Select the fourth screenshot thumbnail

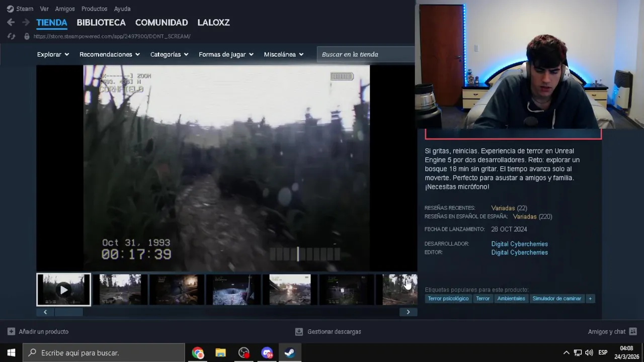(233, 290)
